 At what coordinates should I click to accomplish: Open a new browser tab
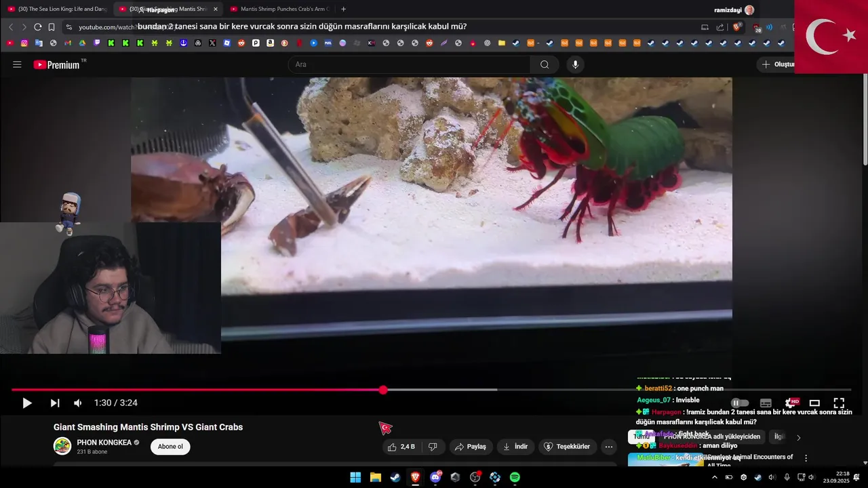(344, 9)
